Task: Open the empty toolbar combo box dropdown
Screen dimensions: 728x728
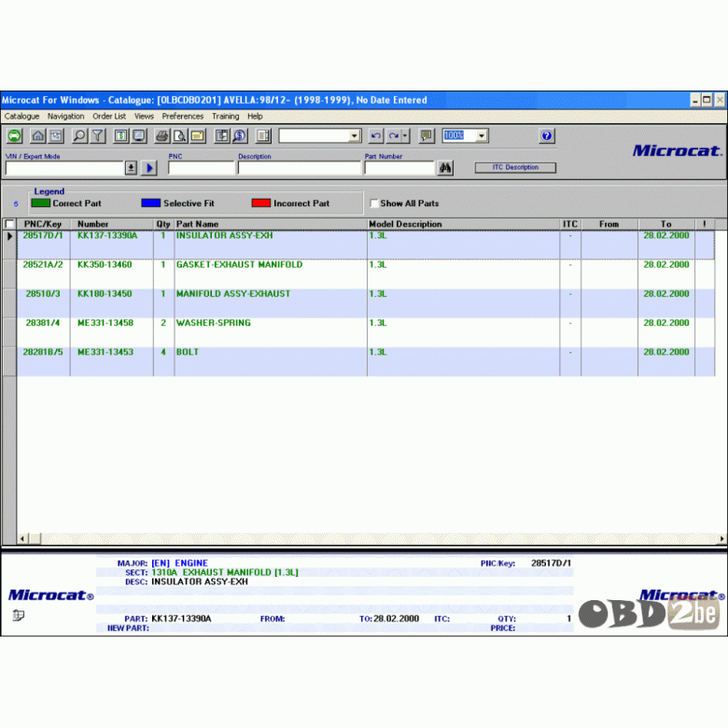Action: [355, 136]
